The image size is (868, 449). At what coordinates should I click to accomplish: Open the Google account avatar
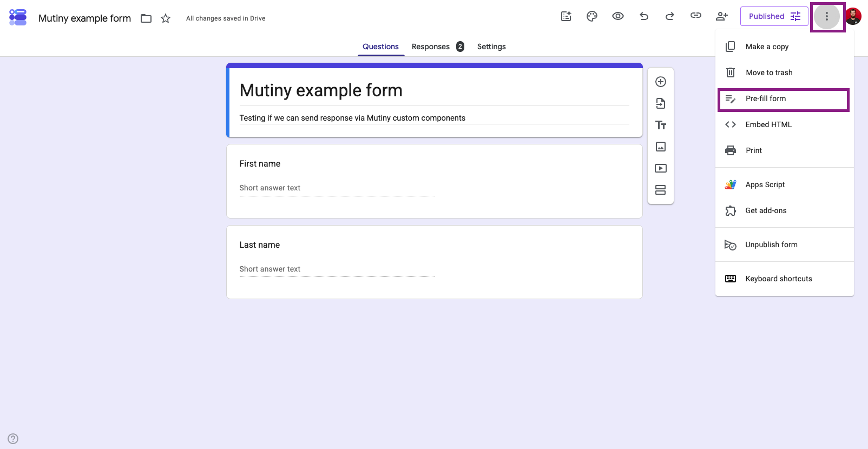853,16
